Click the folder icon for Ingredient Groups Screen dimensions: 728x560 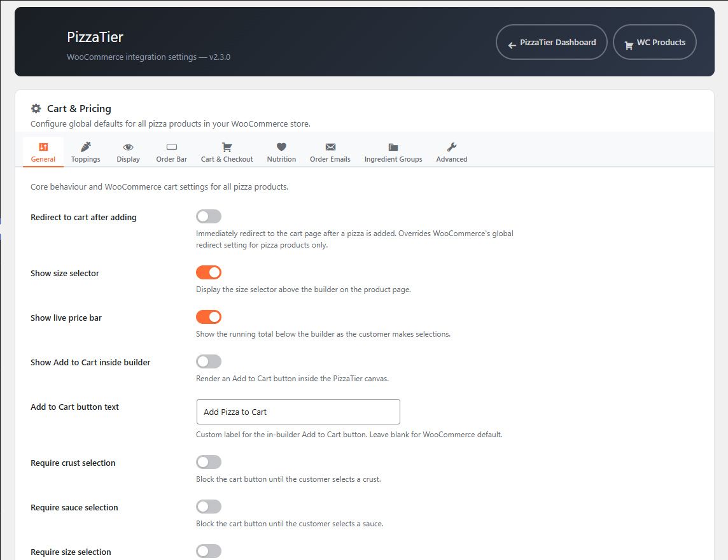(393, 147)
